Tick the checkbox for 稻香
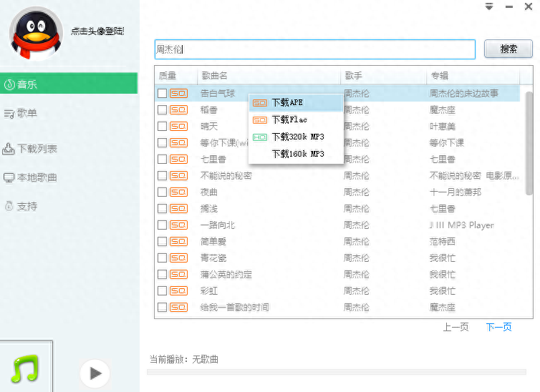 [x=163, y=110]
